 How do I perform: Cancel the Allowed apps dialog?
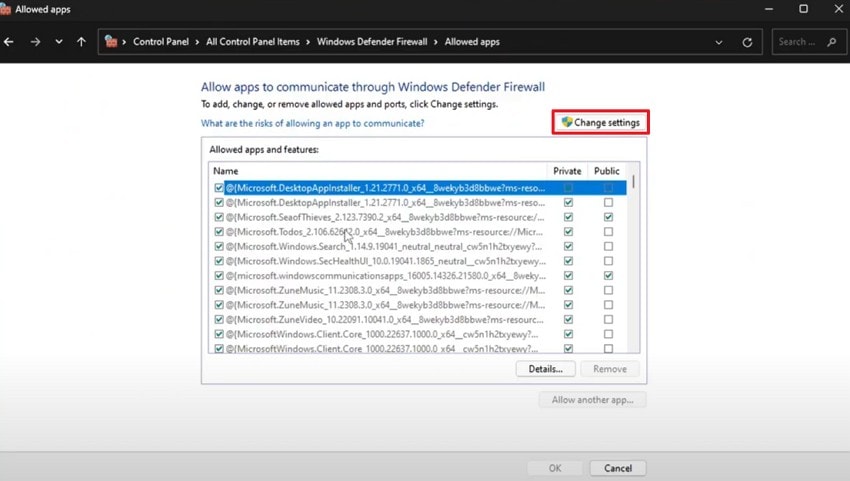(x=618, y=468)
